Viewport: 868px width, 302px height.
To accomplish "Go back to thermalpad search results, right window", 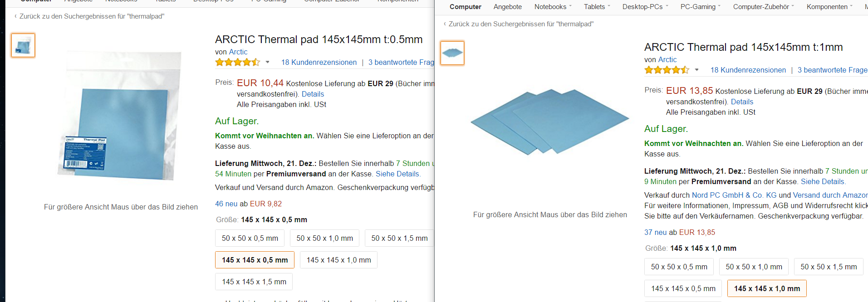I will tap(521, 24).
